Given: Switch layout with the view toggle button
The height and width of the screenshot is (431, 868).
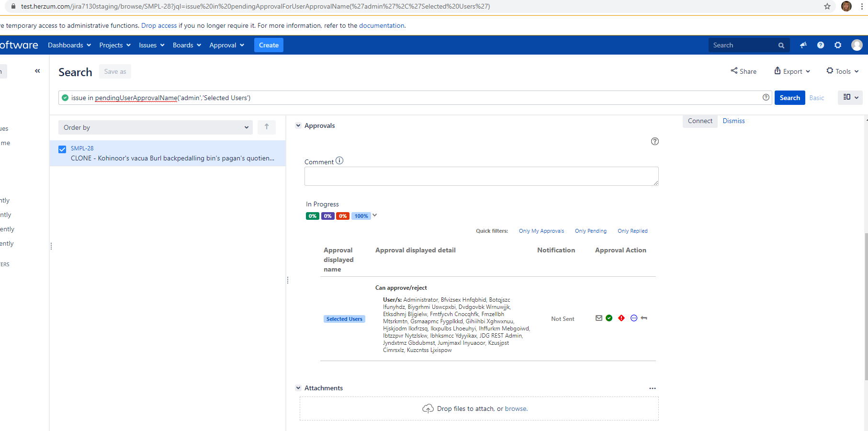Looking at the screenshot, I should [850, 97].
